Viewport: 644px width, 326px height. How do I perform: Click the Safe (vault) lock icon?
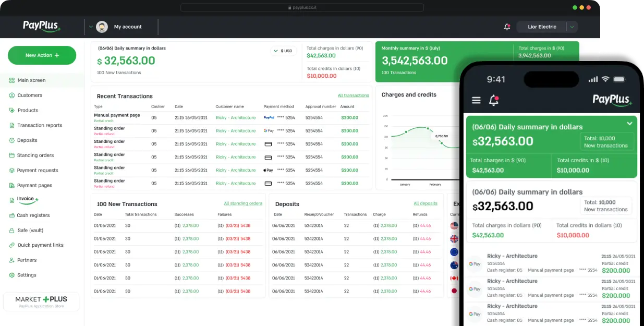point(12,231)
